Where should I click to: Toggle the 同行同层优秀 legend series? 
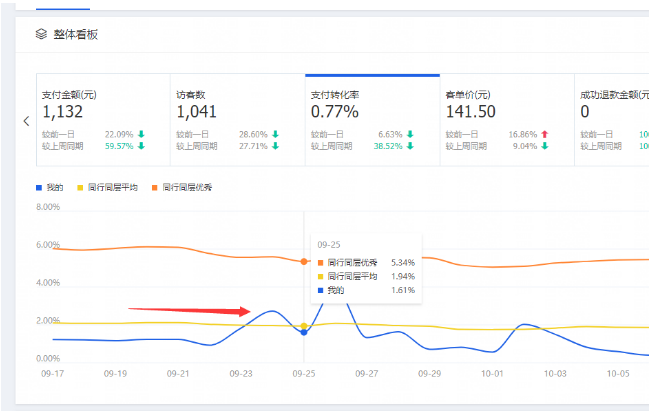[182, 187]
